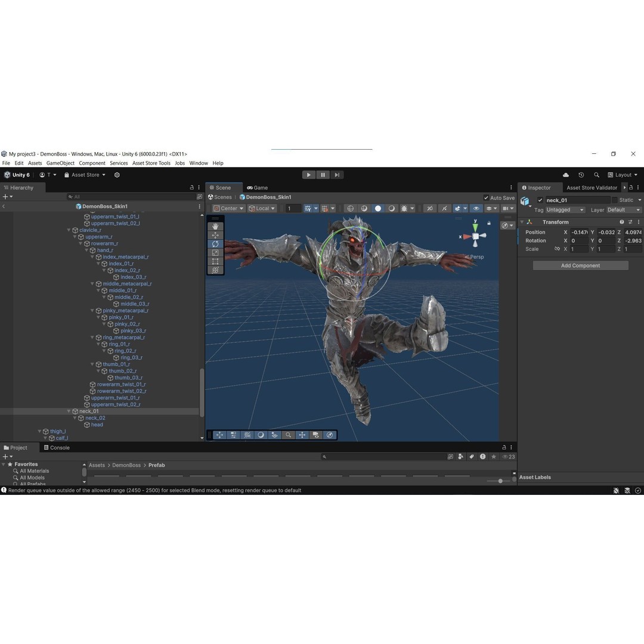Select the Rotate tool in scene
Image resolution: width=644 pixels, height=644 pixels.
[215, 244]
